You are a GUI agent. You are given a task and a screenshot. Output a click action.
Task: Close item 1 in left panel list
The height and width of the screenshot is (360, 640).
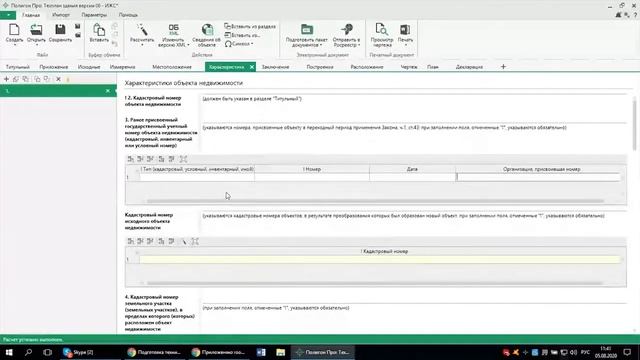click(108, 91)
